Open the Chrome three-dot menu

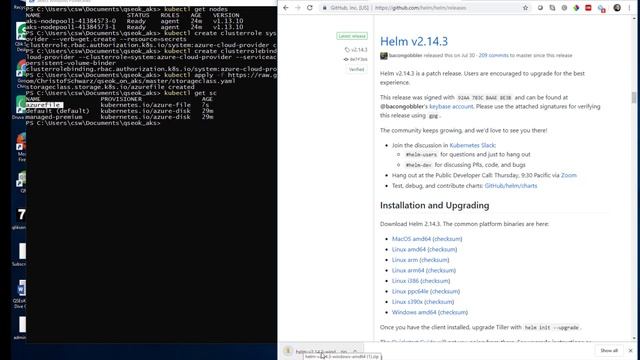click(x=630, y=8)
